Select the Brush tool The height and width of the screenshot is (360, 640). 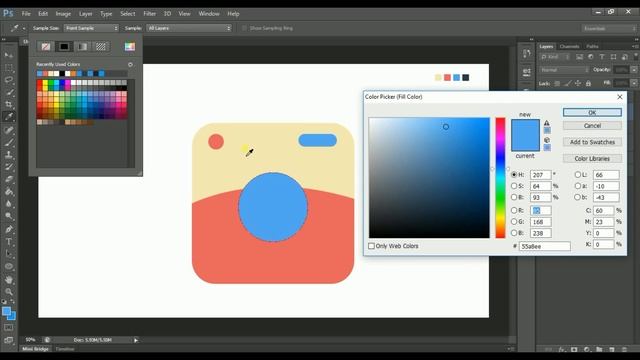tap(9, 142)
